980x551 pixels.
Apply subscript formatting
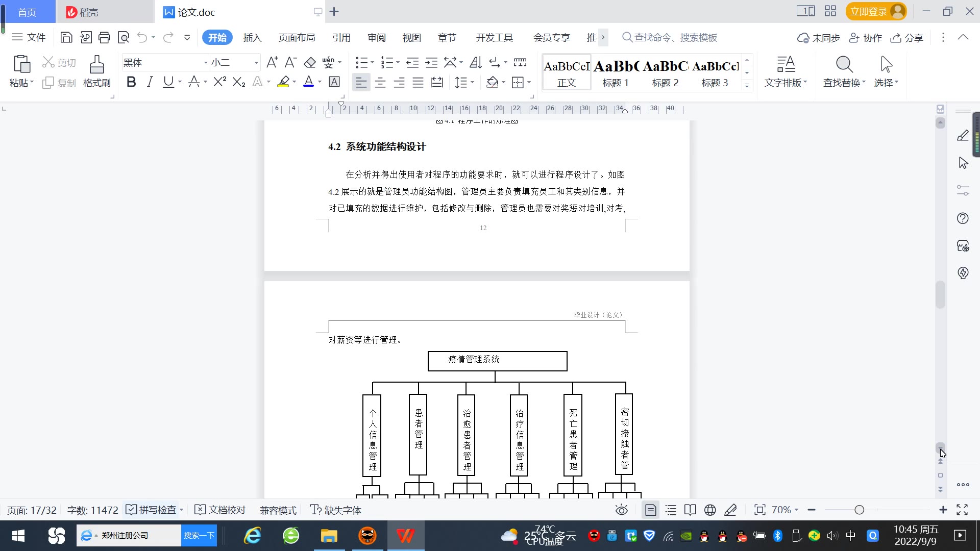point(239,82)
